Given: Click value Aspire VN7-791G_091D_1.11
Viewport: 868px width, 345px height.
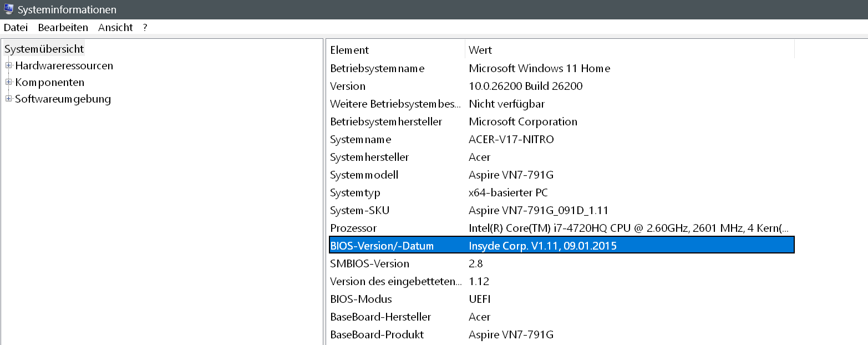Looking at the screenshot, I should 539,210.
